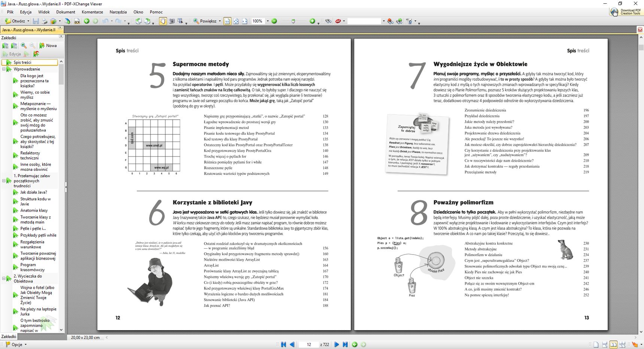
Task: Open the 'Jak działa Java?' bookmark
Action: click(x=33, y=192)
